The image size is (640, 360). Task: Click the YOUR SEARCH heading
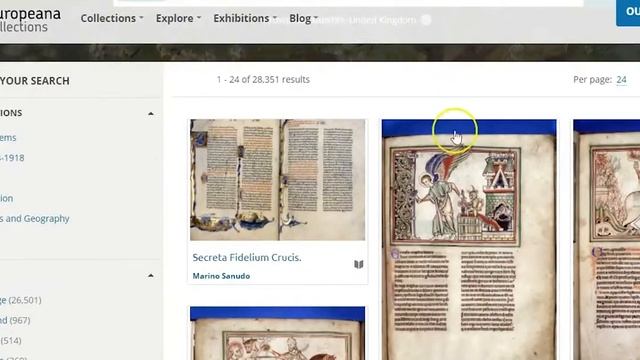click(35, 81)
